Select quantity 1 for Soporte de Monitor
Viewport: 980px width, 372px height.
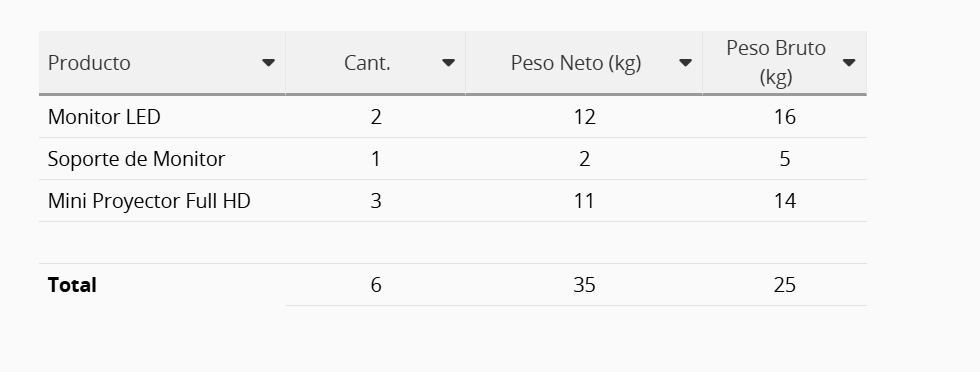[x=376, y=159]
